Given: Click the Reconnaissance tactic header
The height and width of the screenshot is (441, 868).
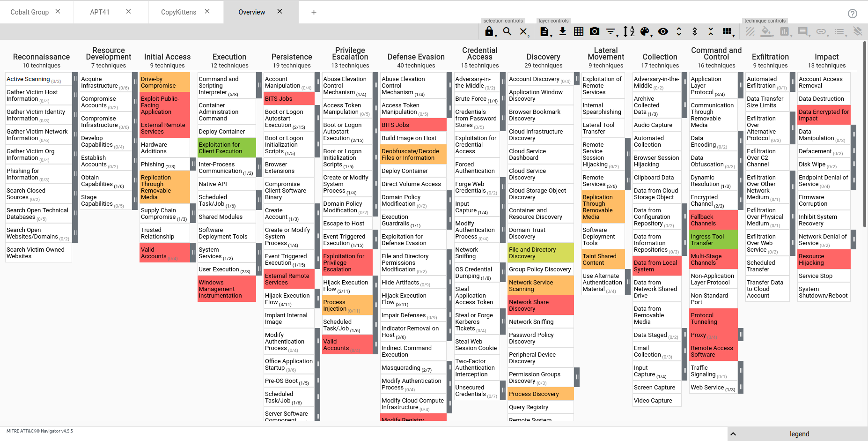Looking at the screenshot, I should click(x=41, y=57).
